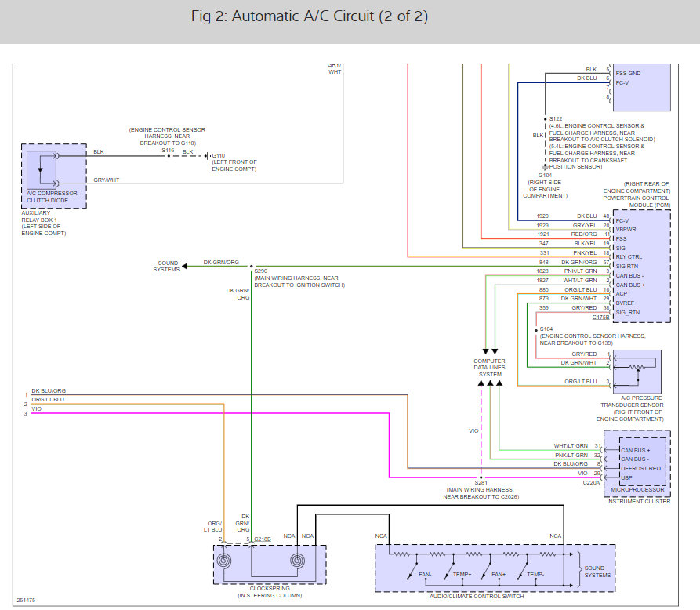Click the G110 ground symbol

[x=207, y=156]
